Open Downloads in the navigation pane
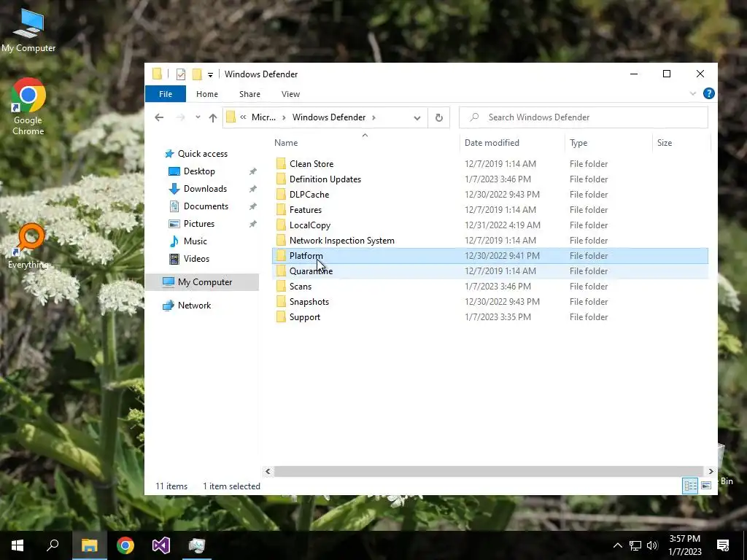Image resolution: width=747 pixels, height=560 pixels. (x=205, y=189)
